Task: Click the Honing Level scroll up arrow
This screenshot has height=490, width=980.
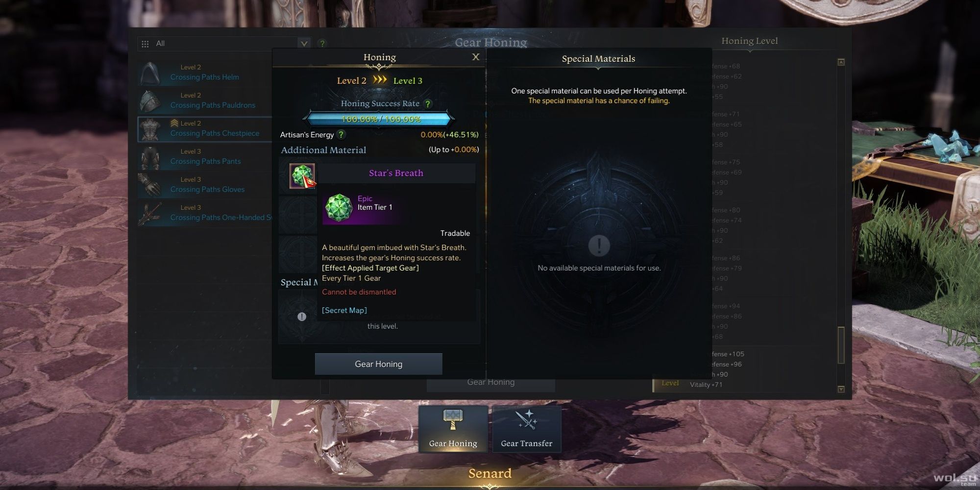Action: tap(841, 62)
